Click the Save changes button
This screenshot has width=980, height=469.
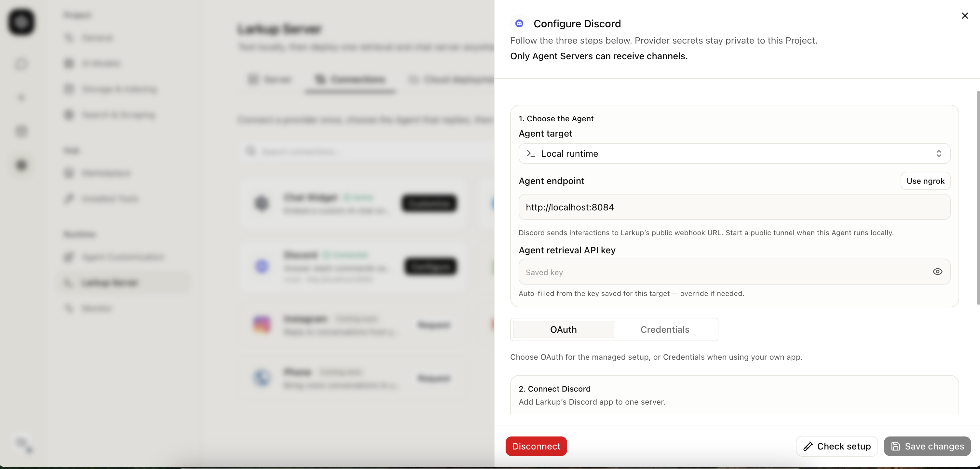(927, 446)
